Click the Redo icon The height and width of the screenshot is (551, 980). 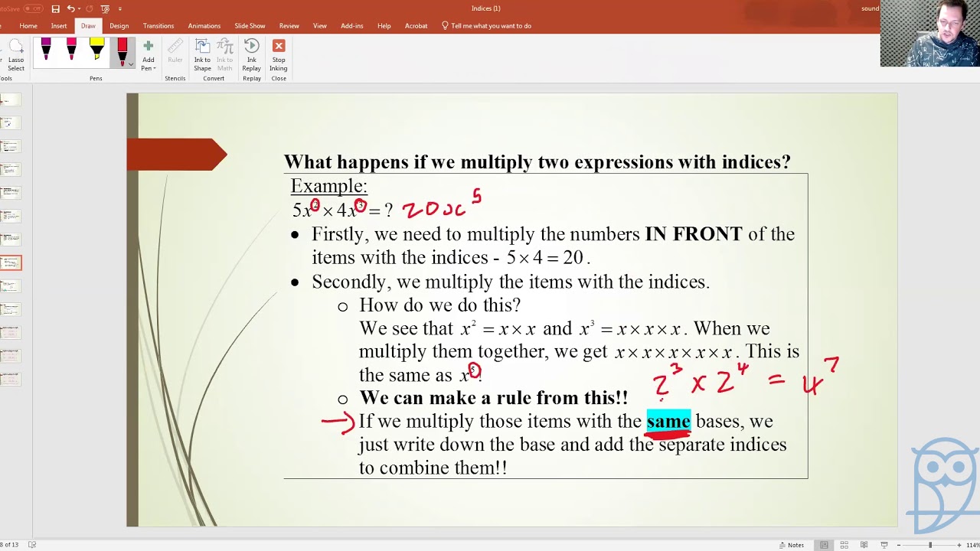tap(88, 8)
